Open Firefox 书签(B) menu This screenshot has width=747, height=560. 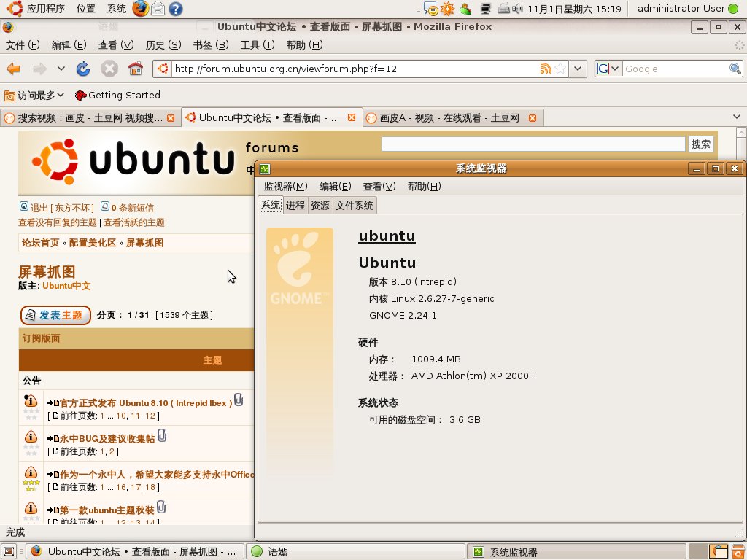coord(211,45)
